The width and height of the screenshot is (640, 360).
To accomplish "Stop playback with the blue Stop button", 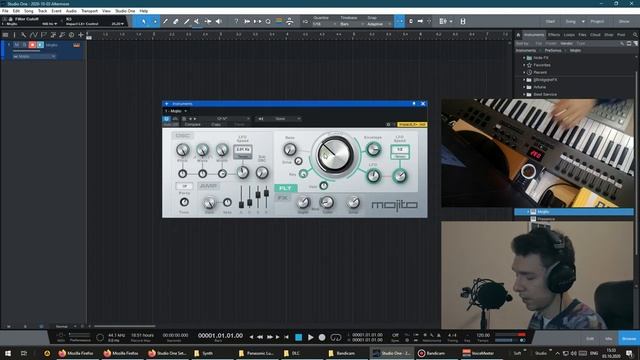I will [x=298, y=337].
